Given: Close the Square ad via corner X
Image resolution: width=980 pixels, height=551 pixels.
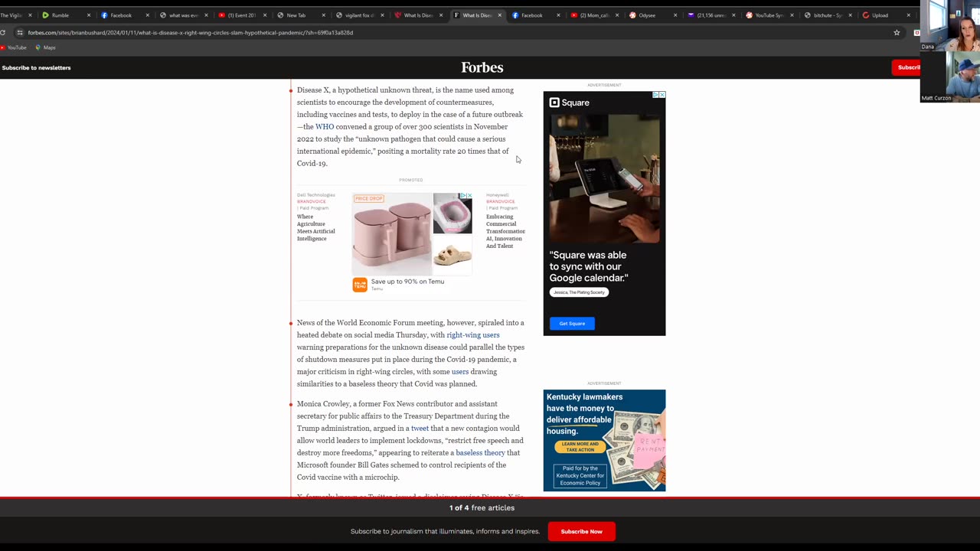Looking at the screenshot, I should coord(662,95).
